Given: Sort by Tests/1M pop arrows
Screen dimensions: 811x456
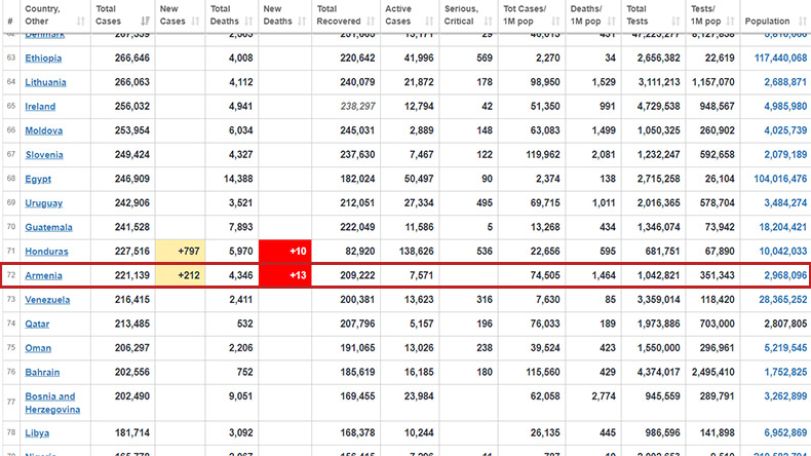Looking at the screenshot, I should (x=730, y=21).
